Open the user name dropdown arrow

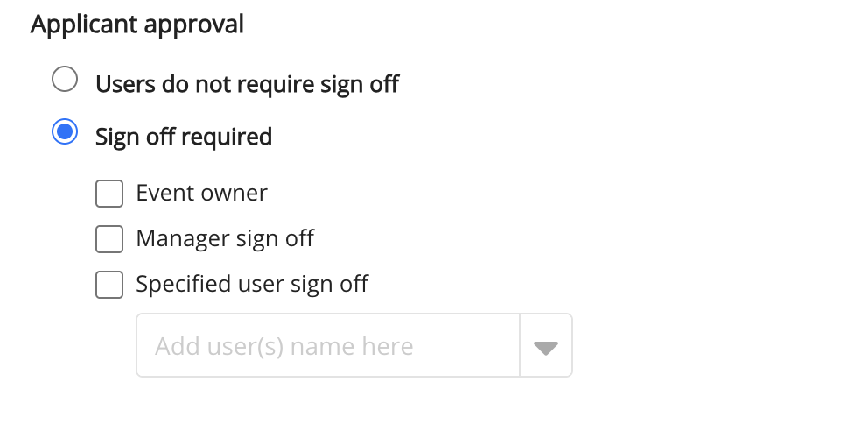546,346
